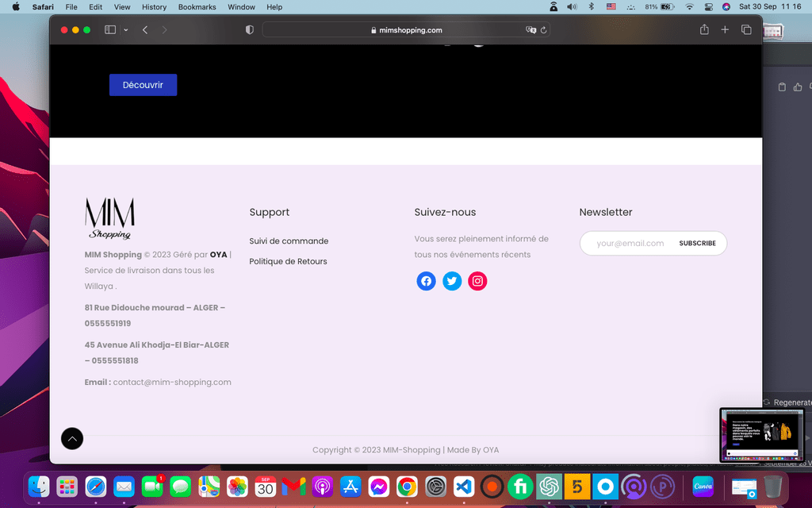Open Google Chrome from the dock
812x508 pixels.
click(x=407, y=487)
